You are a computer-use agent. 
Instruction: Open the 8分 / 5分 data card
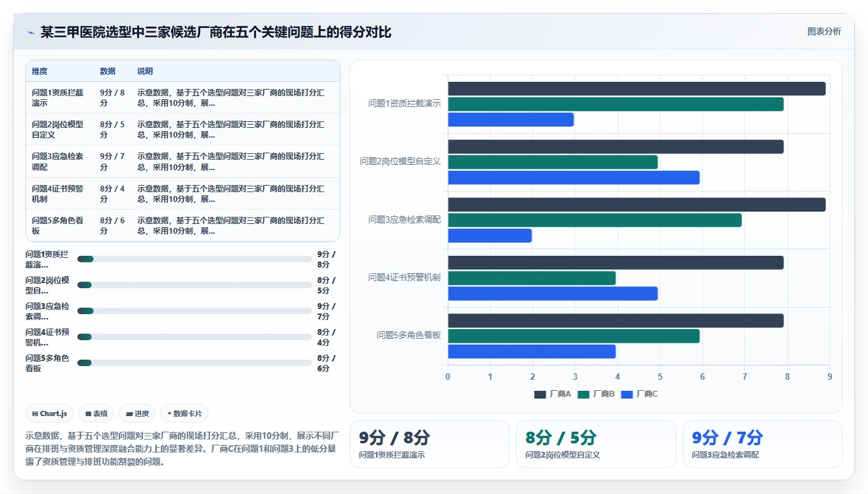596,444
